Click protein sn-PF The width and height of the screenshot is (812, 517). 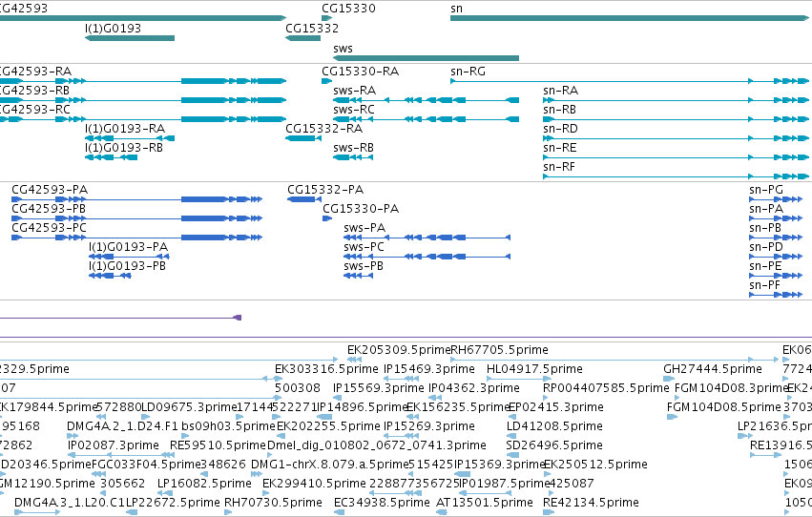(764, 285)
